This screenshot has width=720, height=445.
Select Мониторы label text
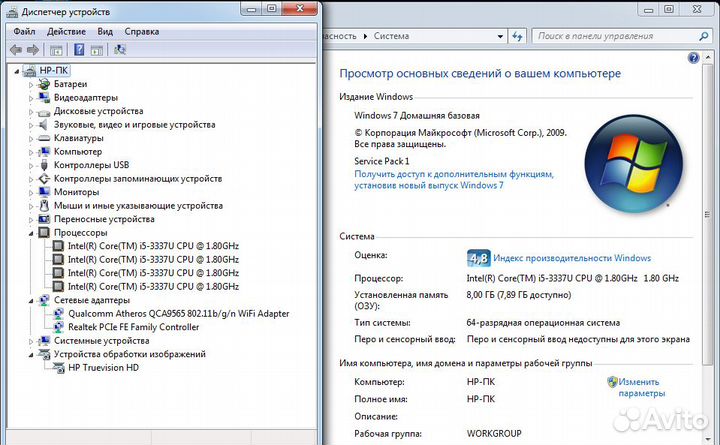(x=76, y=192)
